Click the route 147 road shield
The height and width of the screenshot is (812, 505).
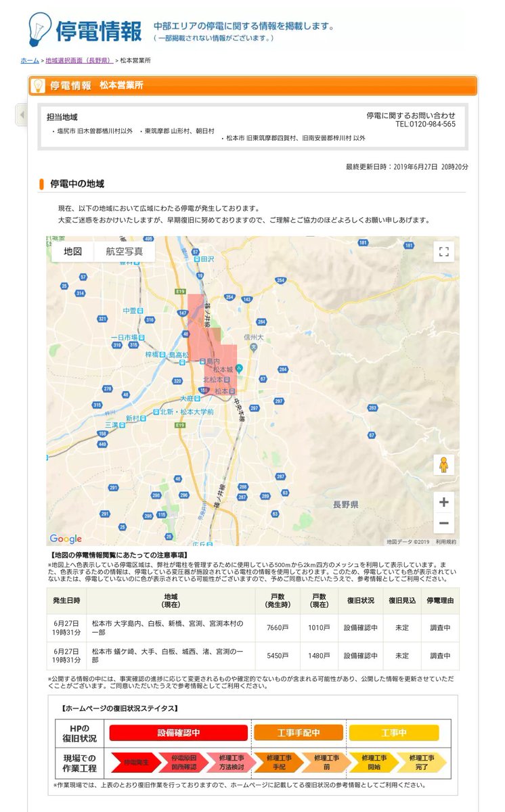pyautogui.click(x=182, y=313)
